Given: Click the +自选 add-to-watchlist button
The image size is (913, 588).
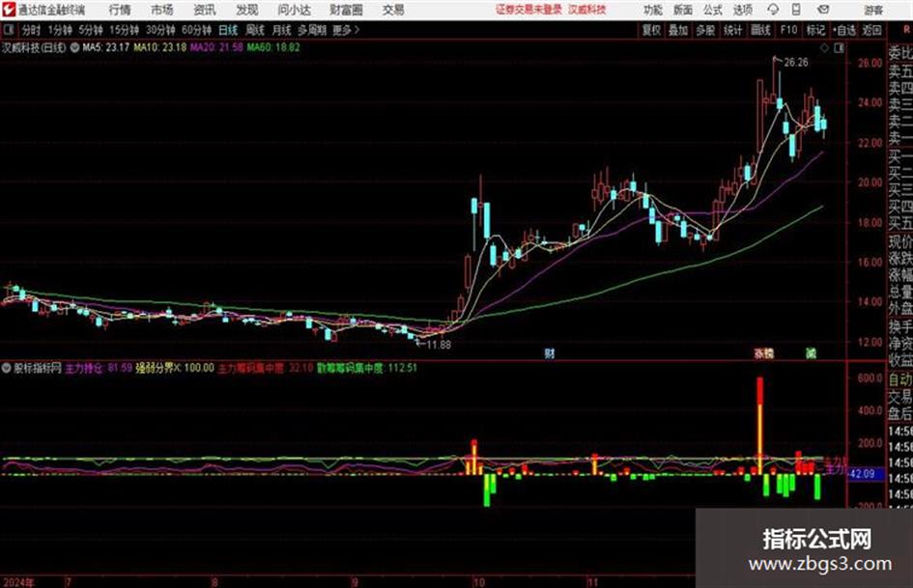Looking at the screenshot, I should pos(843,30).
